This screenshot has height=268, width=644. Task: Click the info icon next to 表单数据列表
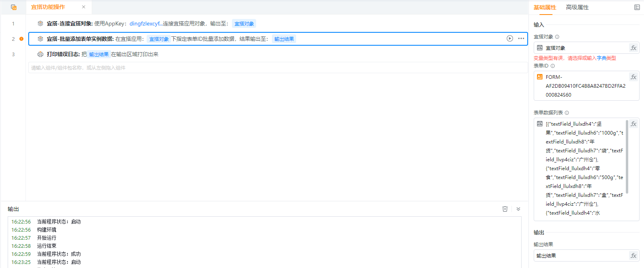point(567,113)
